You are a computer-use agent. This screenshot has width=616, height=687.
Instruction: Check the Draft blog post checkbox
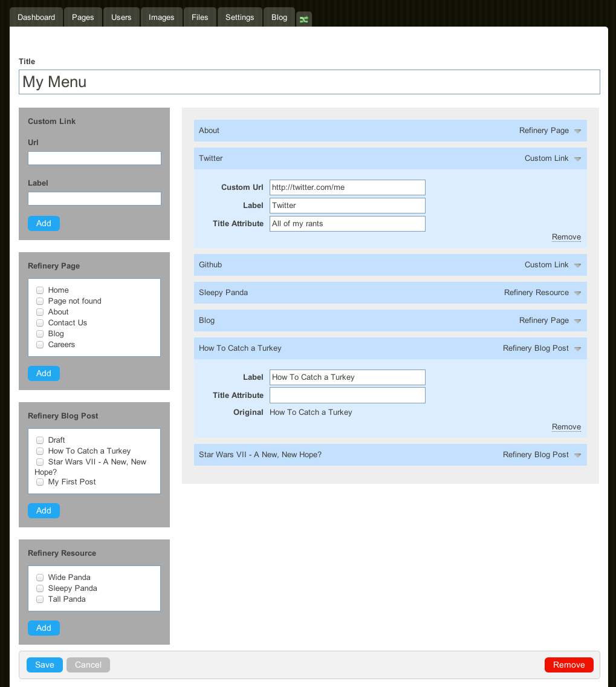point(40,440)
